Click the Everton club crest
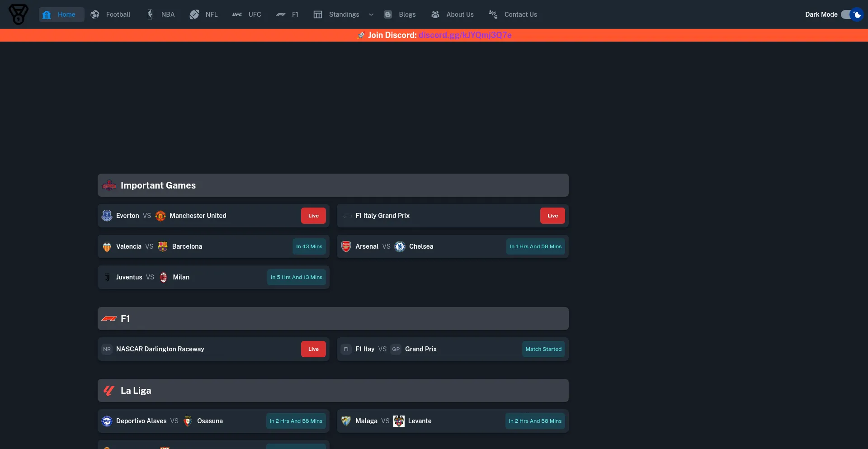The width and height of the screenshot is (868, 449). coord(107,216)
